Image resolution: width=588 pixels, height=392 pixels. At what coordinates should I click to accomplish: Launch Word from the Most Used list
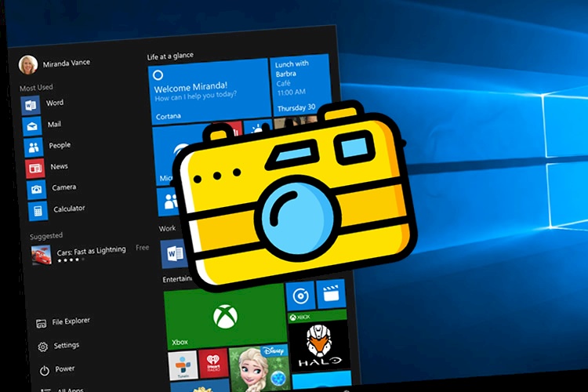coord(43,104)
